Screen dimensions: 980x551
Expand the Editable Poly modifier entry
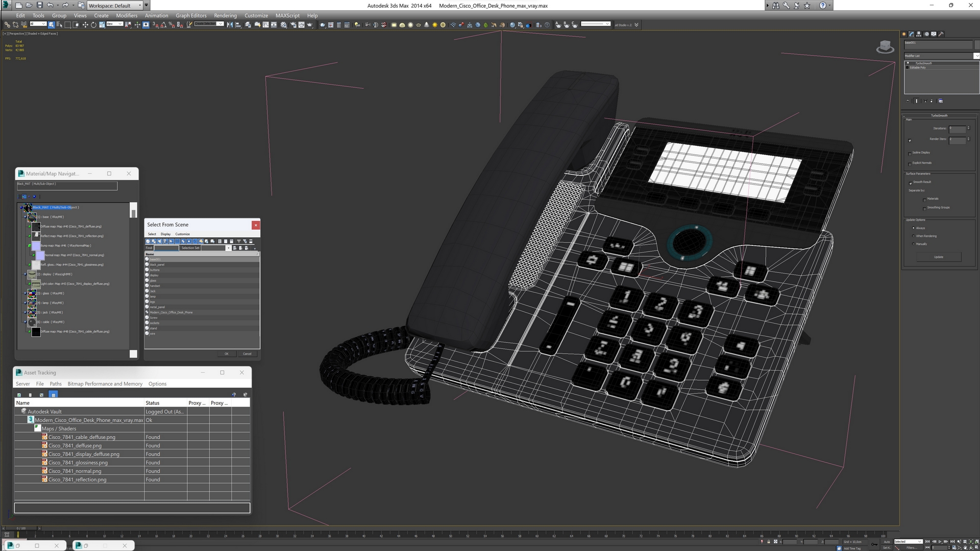pyautogui.click(x=907, y=67)
